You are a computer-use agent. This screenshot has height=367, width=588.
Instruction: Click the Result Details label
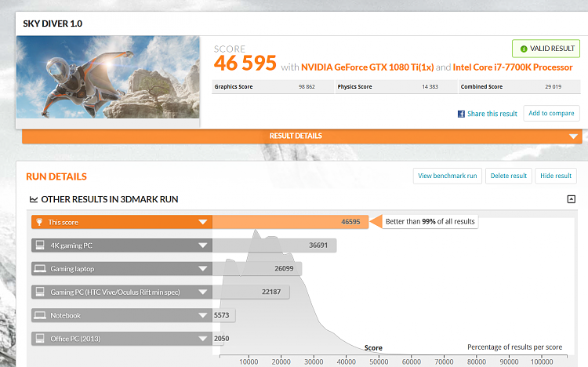(296, 136)
